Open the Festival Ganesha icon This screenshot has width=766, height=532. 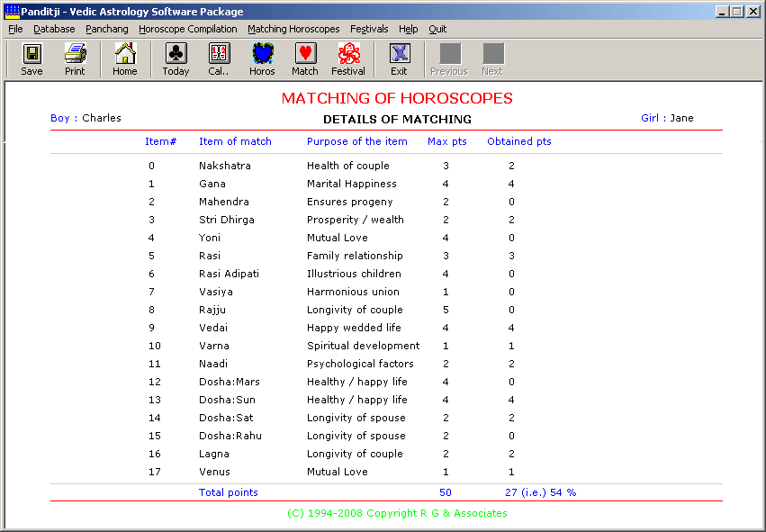click(349, 54)
